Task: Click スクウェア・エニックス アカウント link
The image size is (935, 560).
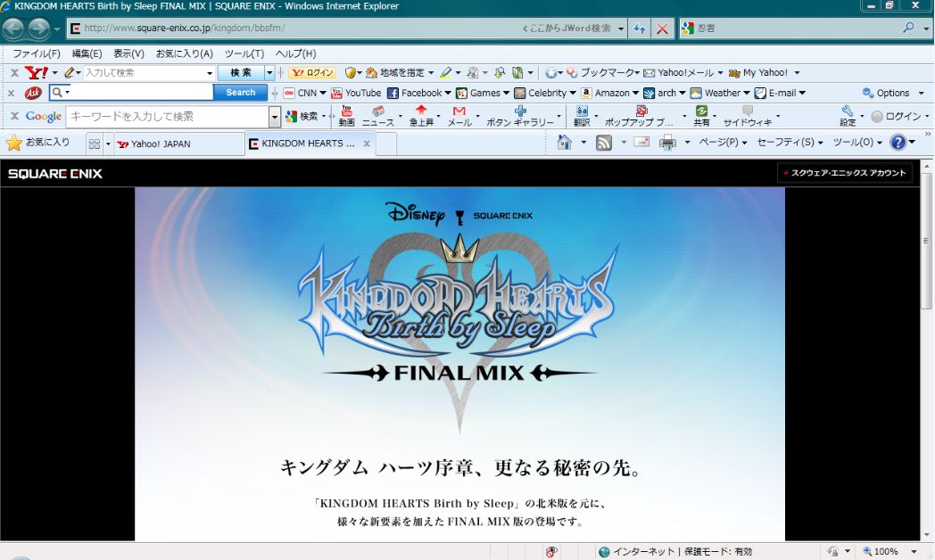Action: coord(844,173)
